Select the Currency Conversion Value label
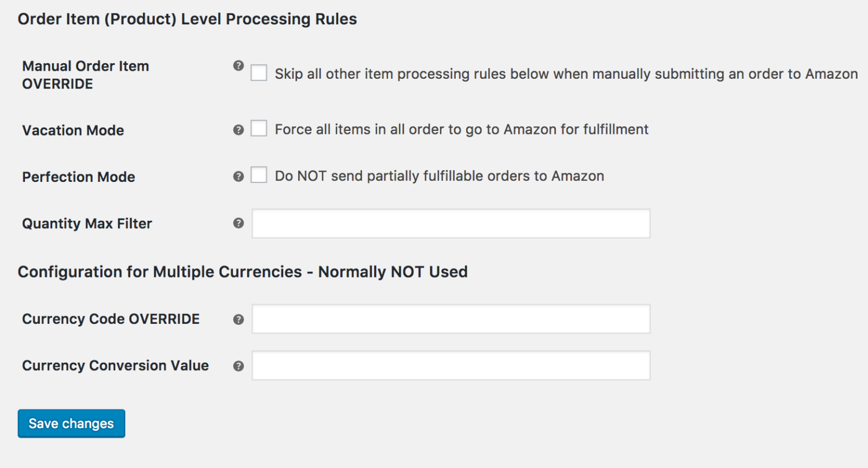 pos(115,365)
